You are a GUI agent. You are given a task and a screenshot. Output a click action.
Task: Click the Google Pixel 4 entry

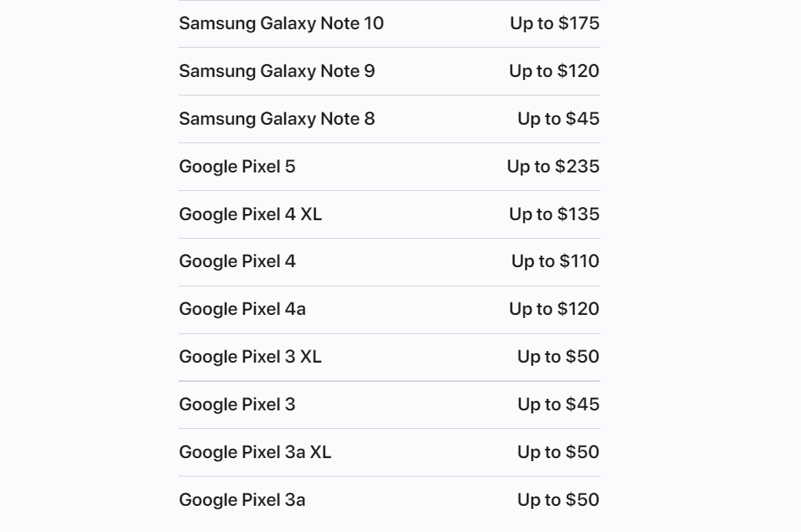[389, 262]
